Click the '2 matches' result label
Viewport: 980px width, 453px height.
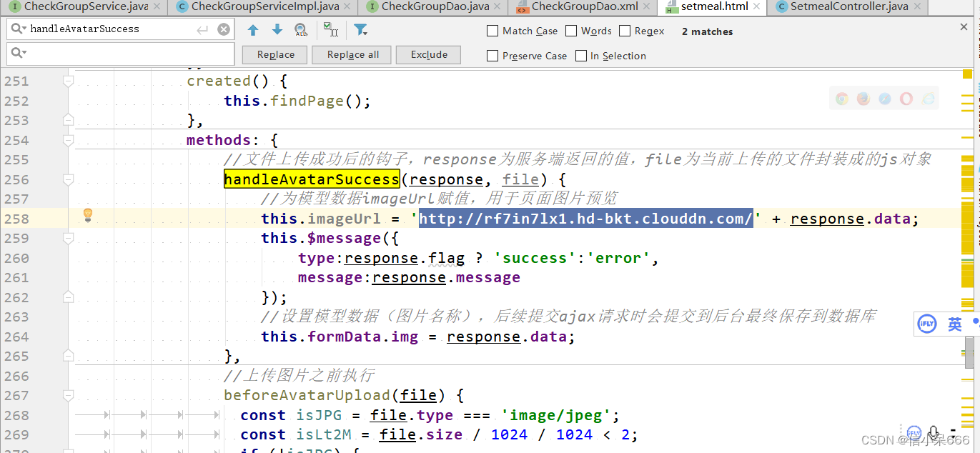(x=707, y=31)
